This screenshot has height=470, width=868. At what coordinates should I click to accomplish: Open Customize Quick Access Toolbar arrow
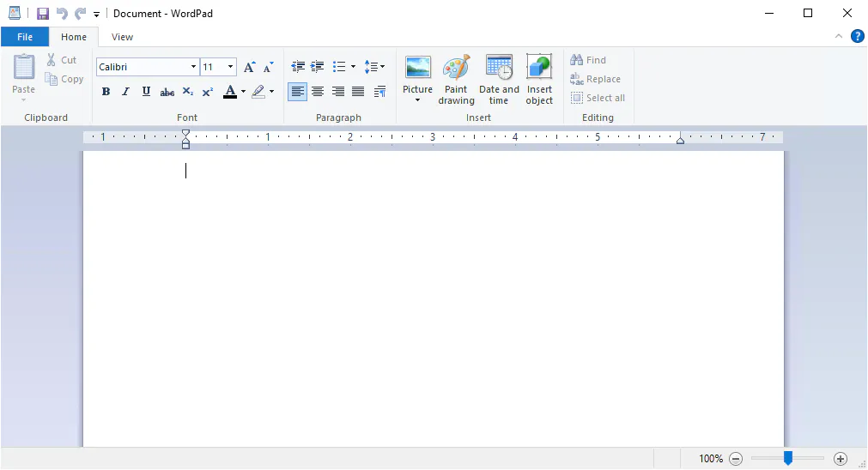click(96, 15)
